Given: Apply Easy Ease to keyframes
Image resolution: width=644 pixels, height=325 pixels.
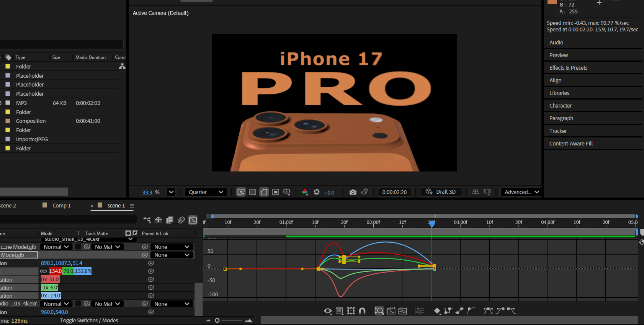Looking at the screenshot, I should pyautogui.click(x=488, y=310).
